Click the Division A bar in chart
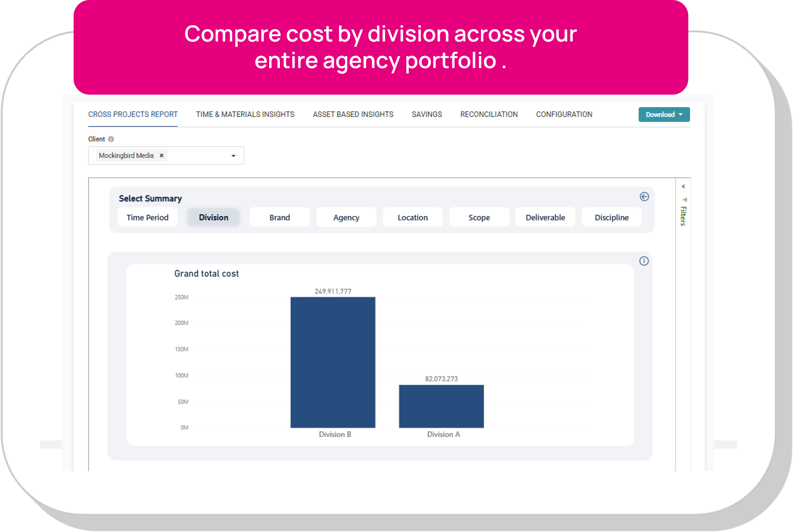 [441, 406]
